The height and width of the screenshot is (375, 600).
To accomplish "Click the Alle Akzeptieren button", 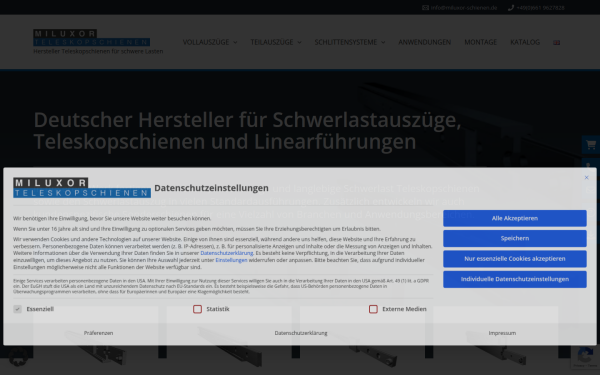I will (x=515, y=218).
